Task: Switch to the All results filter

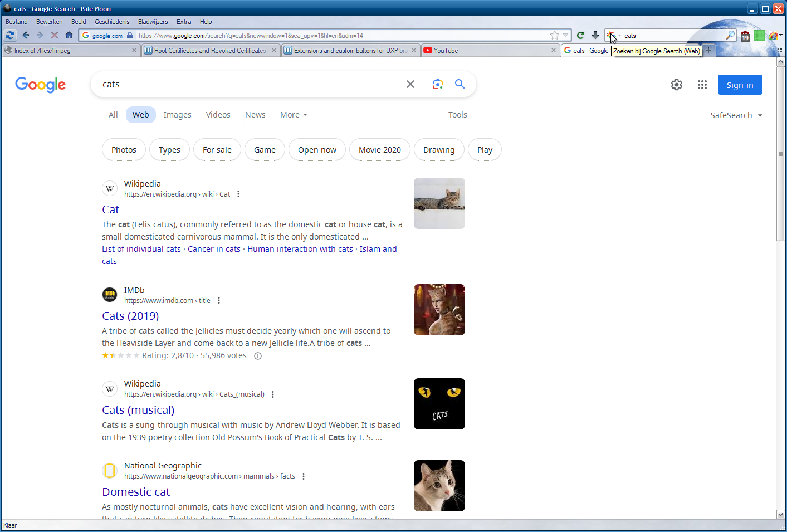Action: click(x=113, y=115)
